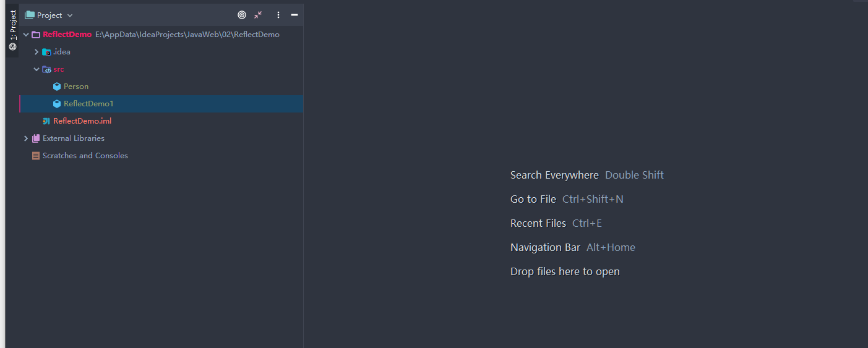
Task: Toggle the 1: Project side tab
Action: click(x=12, y=30)
